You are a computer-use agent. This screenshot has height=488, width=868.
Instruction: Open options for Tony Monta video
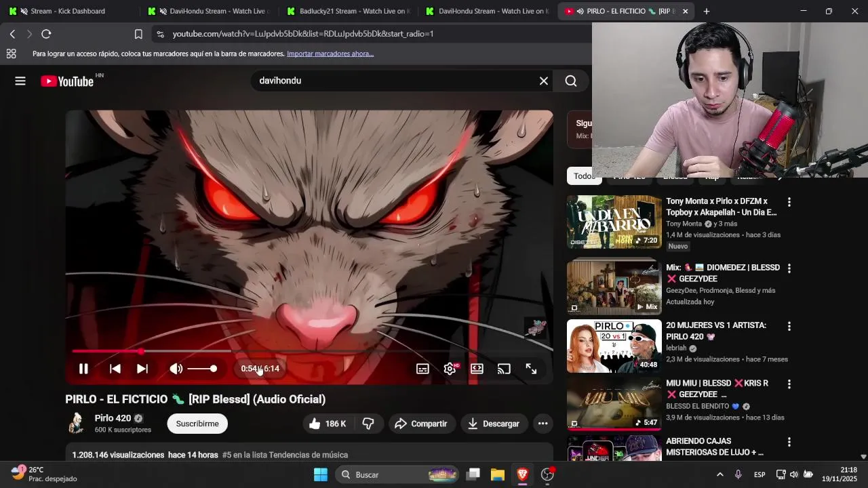(x=789, y=202)
